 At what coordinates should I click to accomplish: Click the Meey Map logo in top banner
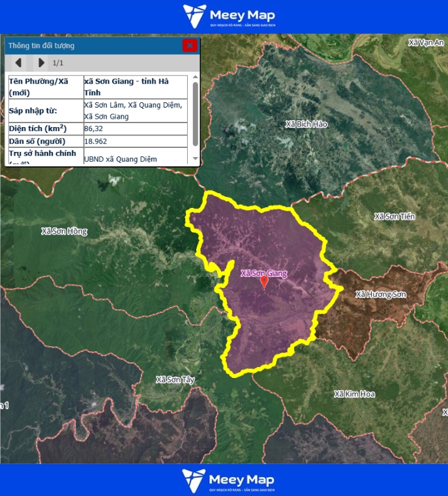pos(229,16)
